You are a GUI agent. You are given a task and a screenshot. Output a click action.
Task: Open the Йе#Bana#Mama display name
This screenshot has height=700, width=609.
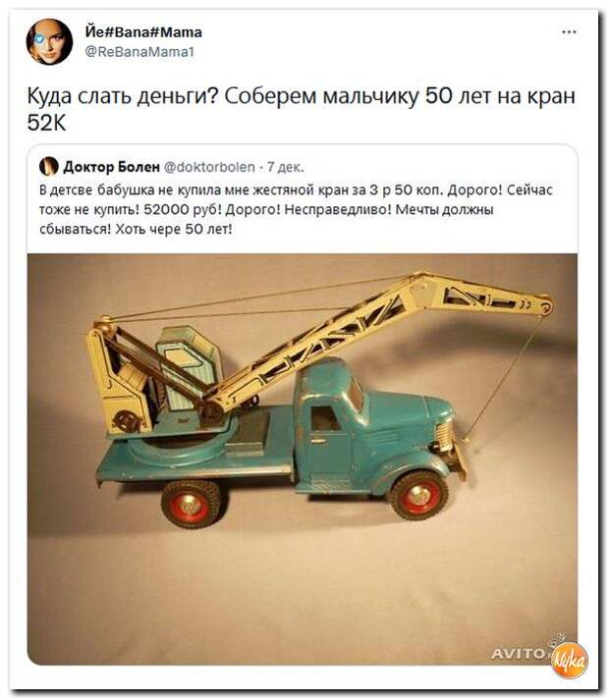click(x=143, y=32)
